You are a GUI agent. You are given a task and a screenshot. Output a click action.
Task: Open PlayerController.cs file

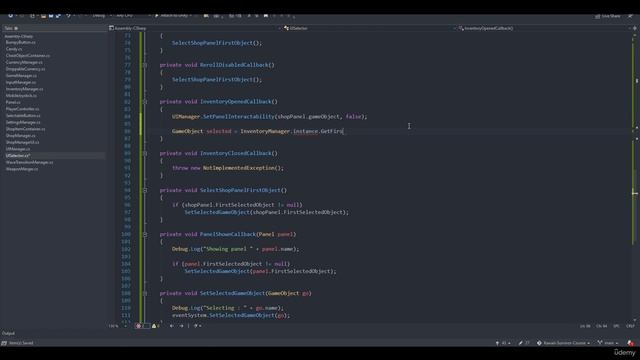click(x=22, y=109)
